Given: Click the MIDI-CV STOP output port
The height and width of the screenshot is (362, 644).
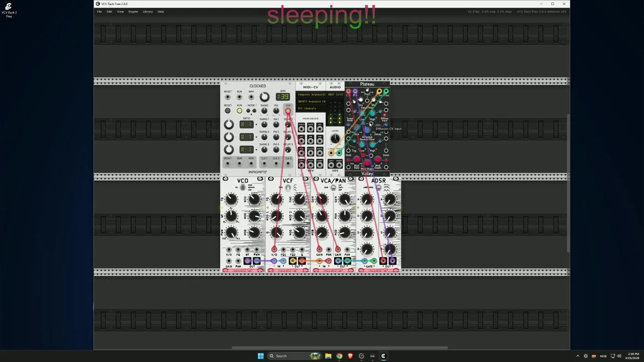Looking at the screenshot, I should coord(310,165).
